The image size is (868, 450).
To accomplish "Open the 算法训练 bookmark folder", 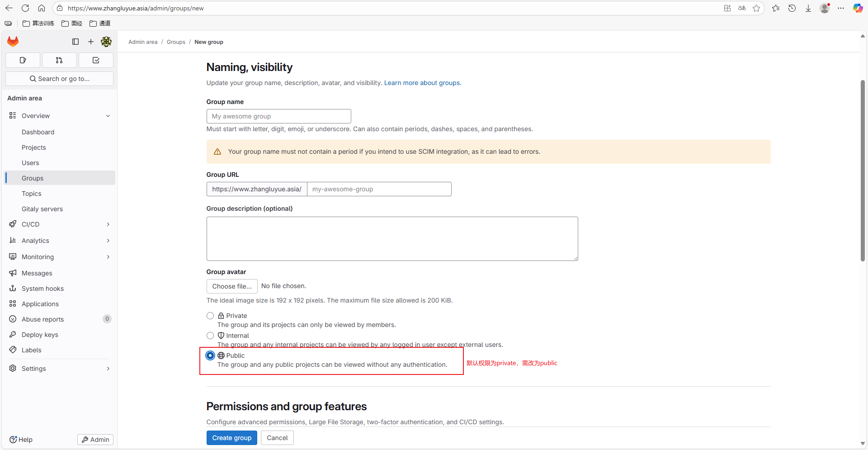I will (x=38, y=24).
